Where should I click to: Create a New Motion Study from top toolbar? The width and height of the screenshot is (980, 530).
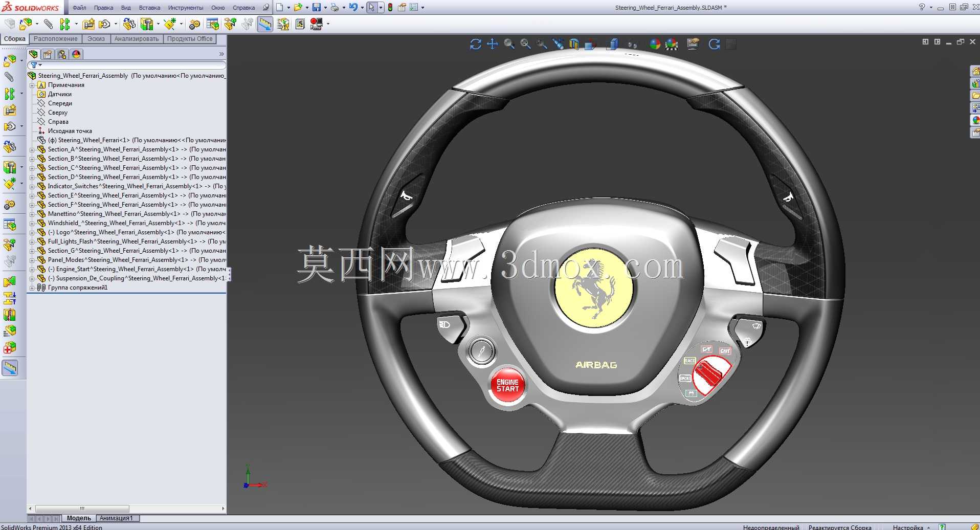click(x=194, y=24)
